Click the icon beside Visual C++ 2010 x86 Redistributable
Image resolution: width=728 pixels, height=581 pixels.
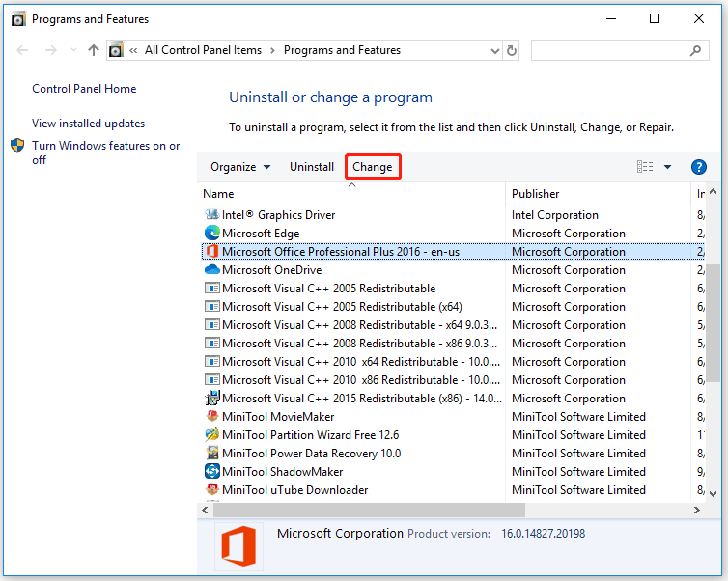[x=212, y=379]
